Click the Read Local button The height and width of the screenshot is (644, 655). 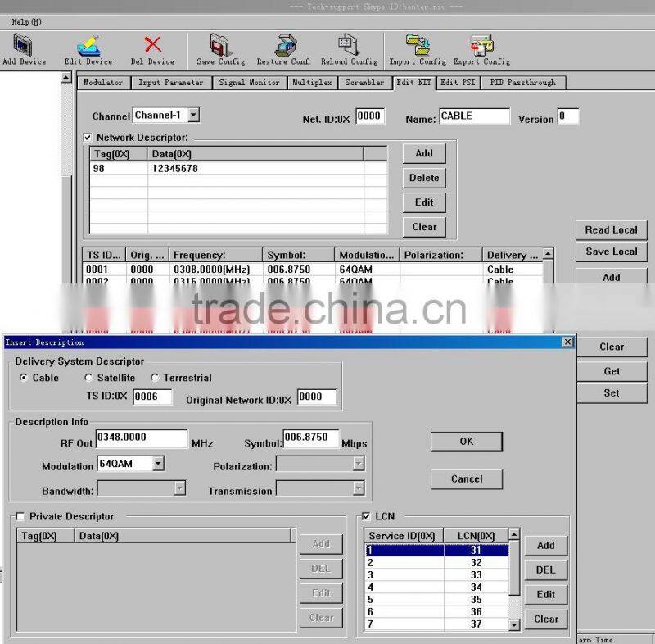click(611, 229)
